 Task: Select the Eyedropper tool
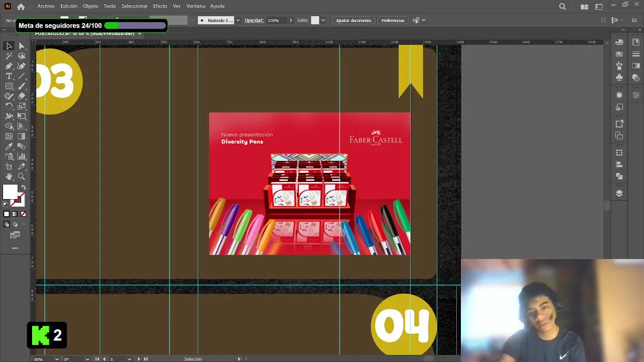[9, 146]
